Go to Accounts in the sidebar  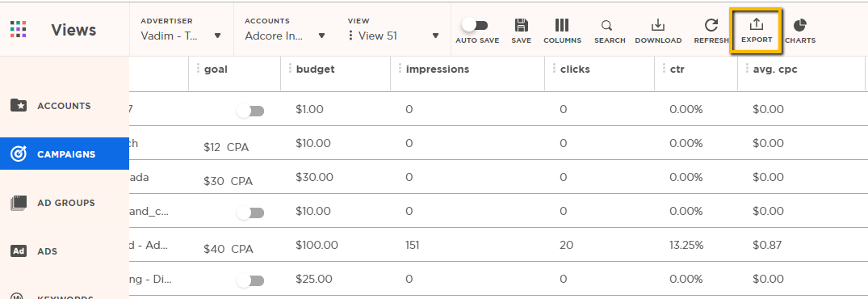click(x=65, y=105)
